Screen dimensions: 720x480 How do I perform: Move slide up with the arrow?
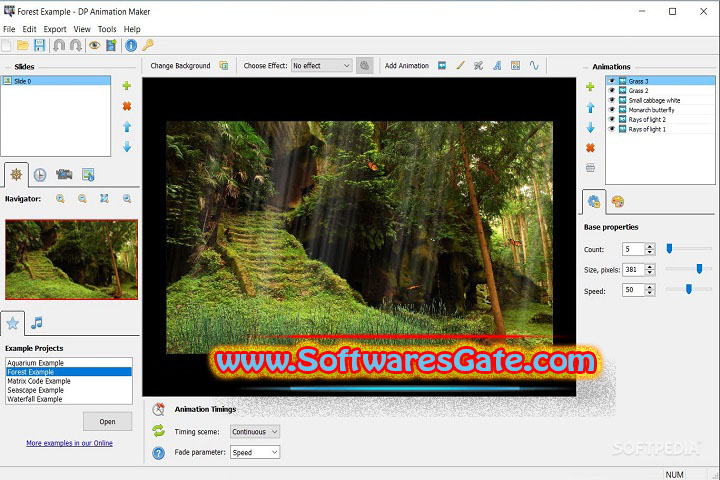[x=127, y=127]
